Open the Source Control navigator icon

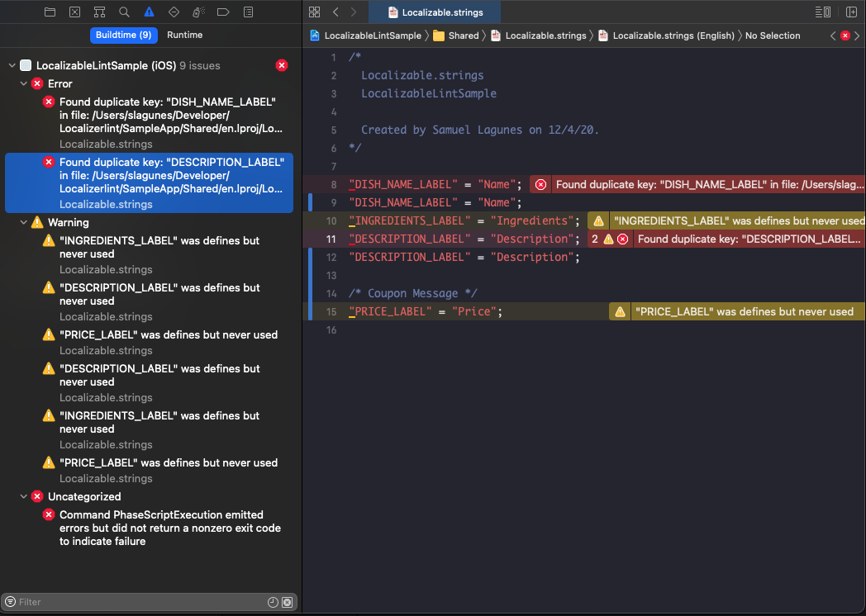coord(74,12)
